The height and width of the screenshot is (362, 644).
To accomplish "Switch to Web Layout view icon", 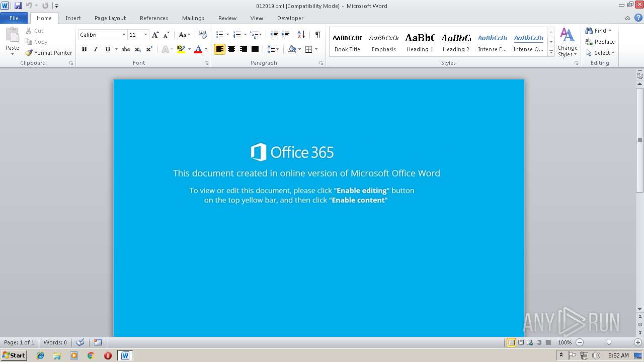I will tap(529, 342).
